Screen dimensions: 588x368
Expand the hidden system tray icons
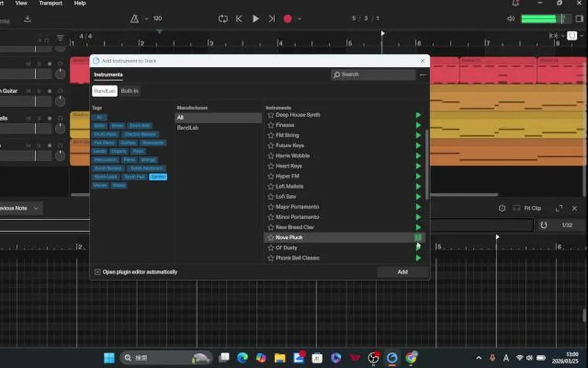(478, 358)
